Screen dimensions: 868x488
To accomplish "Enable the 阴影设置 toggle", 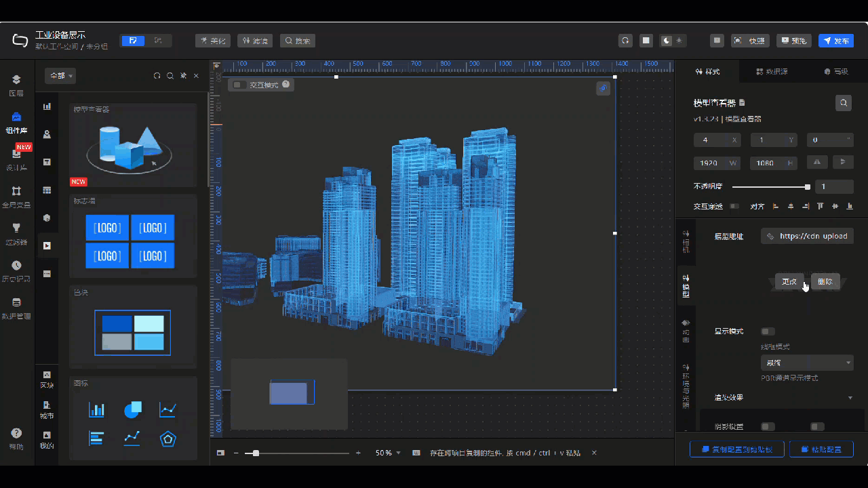I will (x=767, y=426).
